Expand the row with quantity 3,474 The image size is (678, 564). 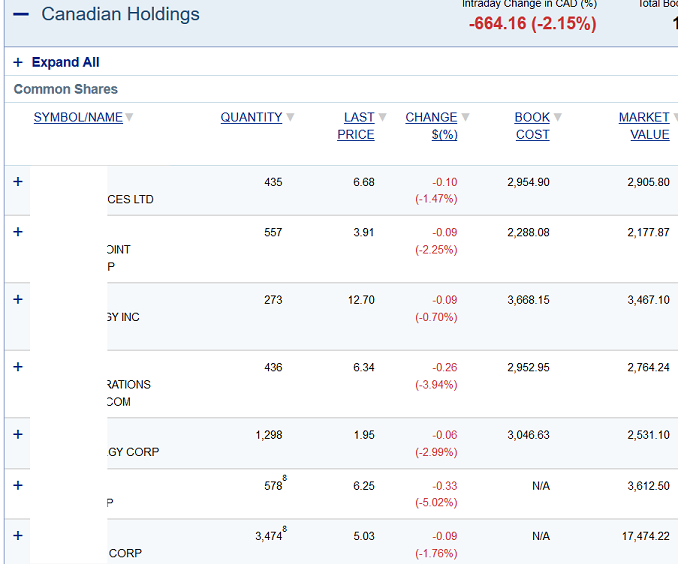point(18,535)
